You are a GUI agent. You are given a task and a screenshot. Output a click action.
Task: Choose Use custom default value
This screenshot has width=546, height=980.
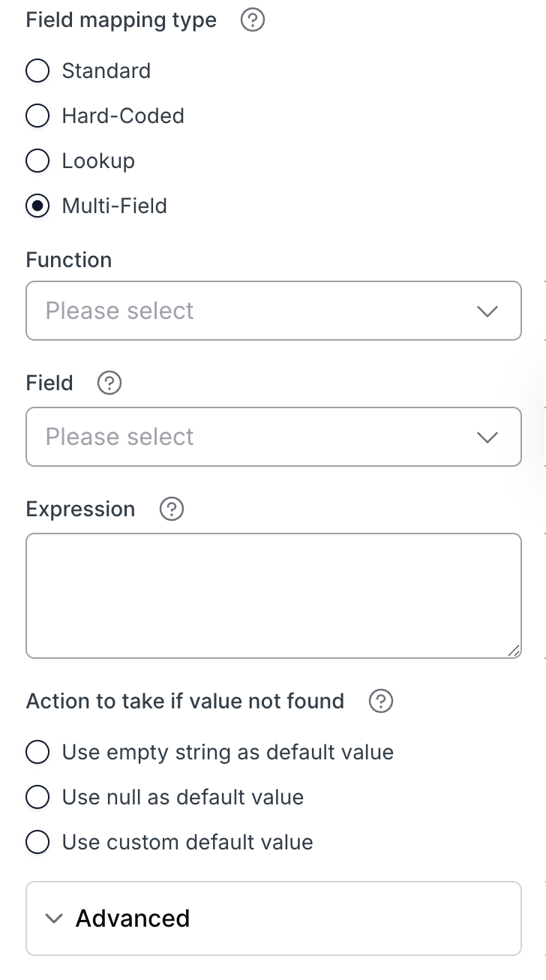pyautogui.click(x=37, y=842)
